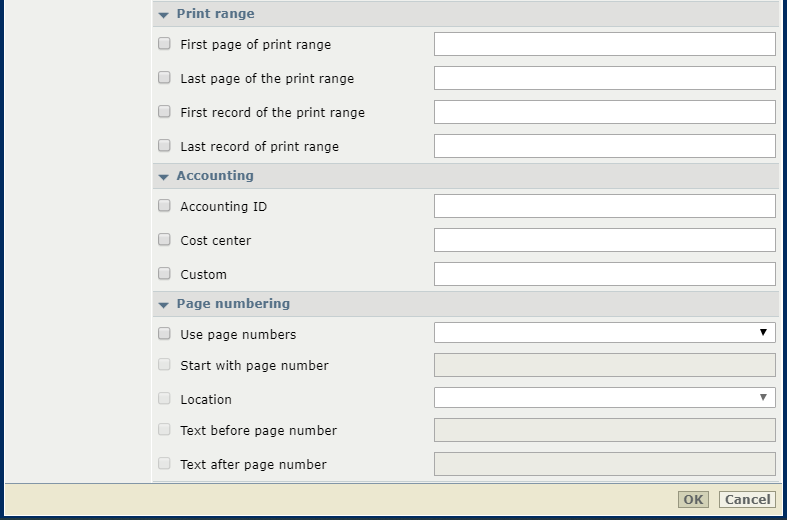Click the First page of print range field
This screenshot has height=520, width=787.
click(605, 44)
